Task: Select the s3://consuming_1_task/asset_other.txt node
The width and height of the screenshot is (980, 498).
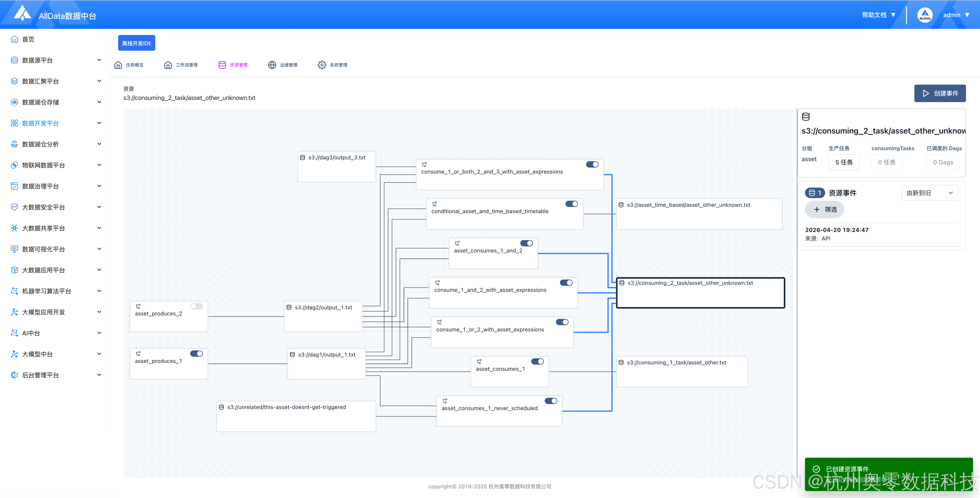Action: click(681, 371)
